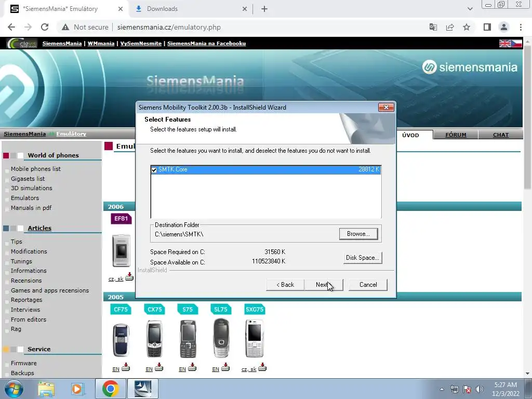Open the Chrome three-dot menu

point(521,27)
